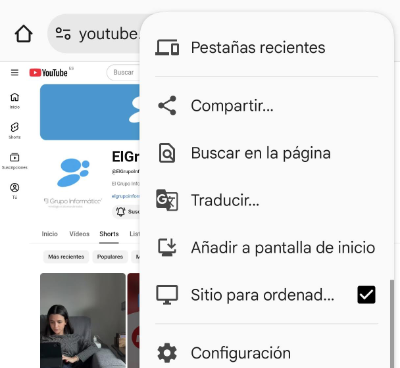
Task: Switch to the Vídeos tab
Action: click(x=79, y=234)
